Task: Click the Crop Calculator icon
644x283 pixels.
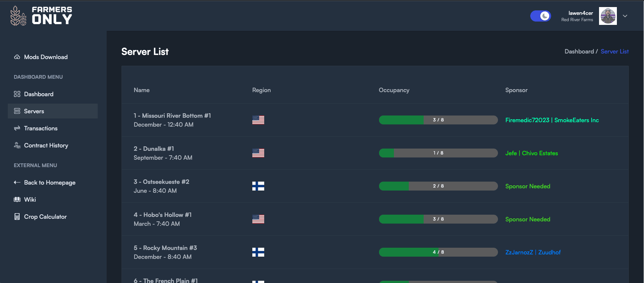Action: click(17, 217)
